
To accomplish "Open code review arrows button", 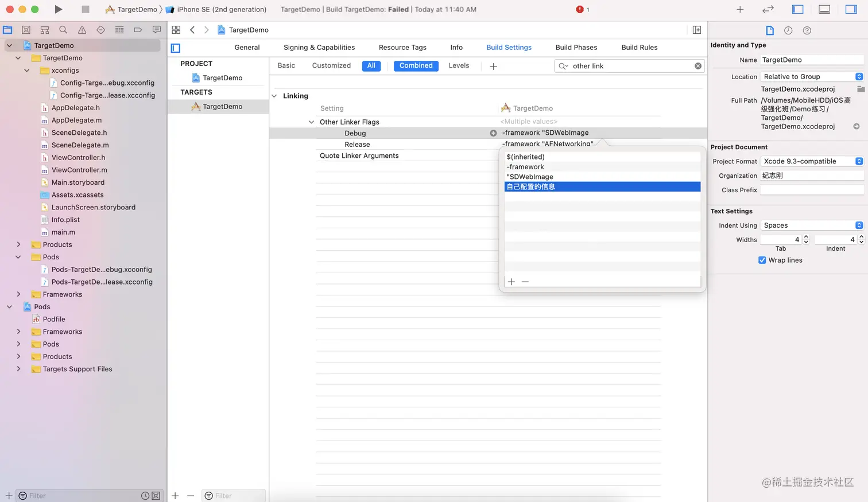I will (768, 9).
